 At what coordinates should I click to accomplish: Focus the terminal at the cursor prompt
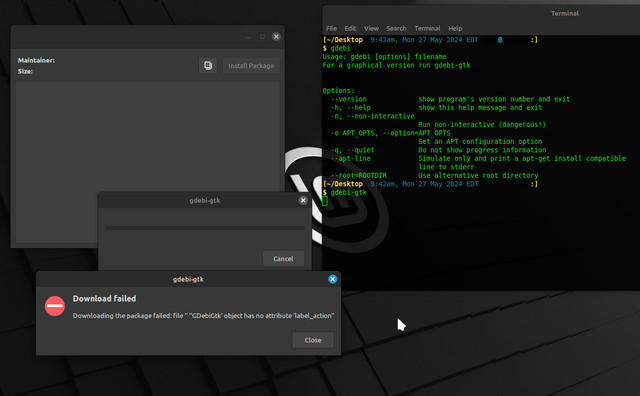pos(325,201)
